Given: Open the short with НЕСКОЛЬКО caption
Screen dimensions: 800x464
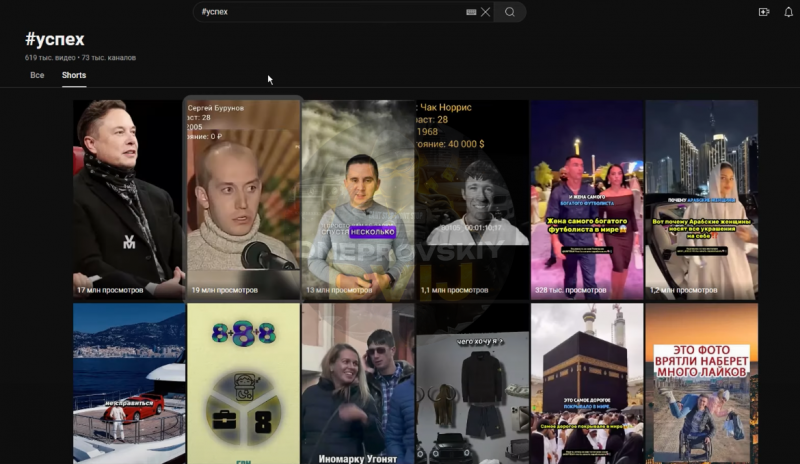Looking at the screenshot, I should point(358,199).
